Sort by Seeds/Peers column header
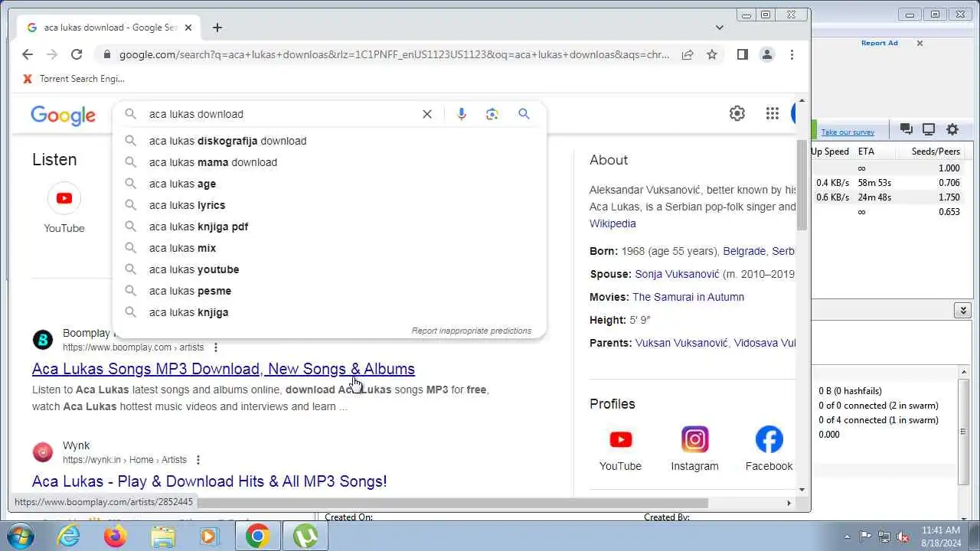 (936, 152)
